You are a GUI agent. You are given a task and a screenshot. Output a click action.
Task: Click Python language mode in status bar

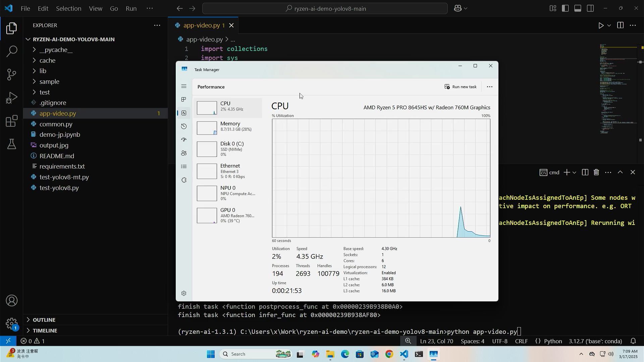point(552,341)
